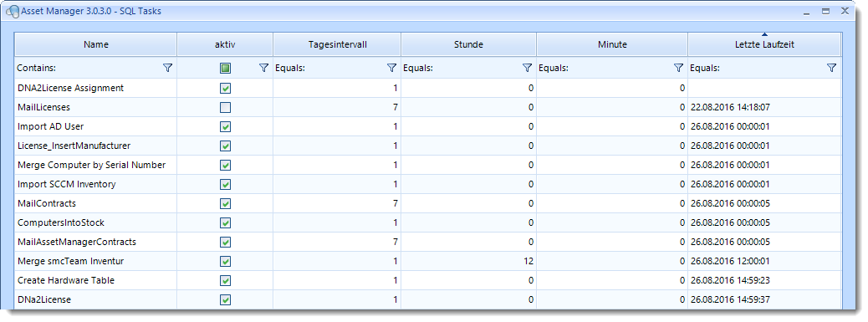This screenshot has height=322, width=868.
Task: Uncheck aktiv for Merge smcTeam Inventur
Action: pos(225,261)
